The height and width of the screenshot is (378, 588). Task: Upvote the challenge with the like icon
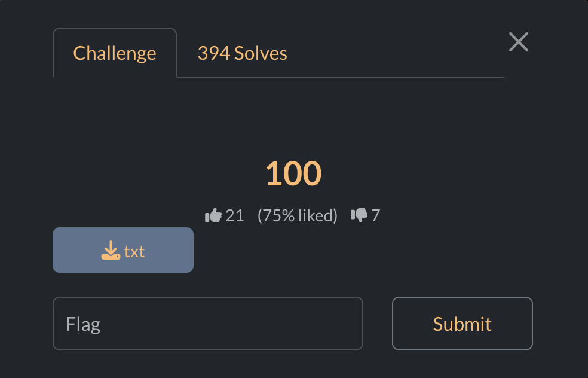tap(213, 215)
